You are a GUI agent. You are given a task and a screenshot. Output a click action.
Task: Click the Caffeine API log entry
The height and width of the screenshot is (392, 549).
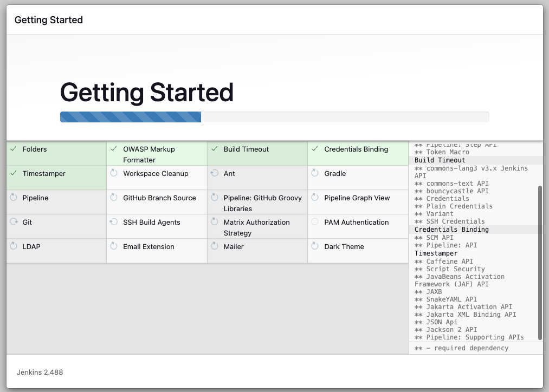[444, 261]
